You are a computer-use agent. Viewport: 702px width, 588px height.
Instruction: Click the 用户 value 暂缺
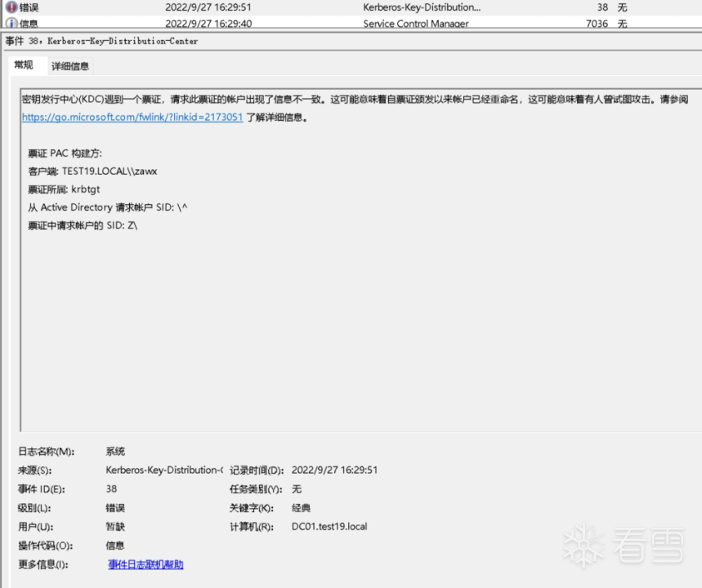(115, 527)
